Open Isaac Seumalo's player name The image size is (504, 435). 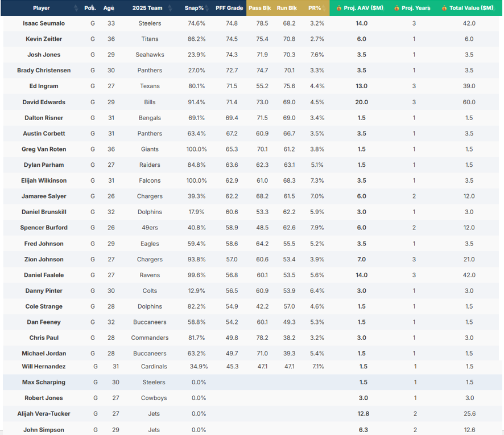(x=44, y=23)
